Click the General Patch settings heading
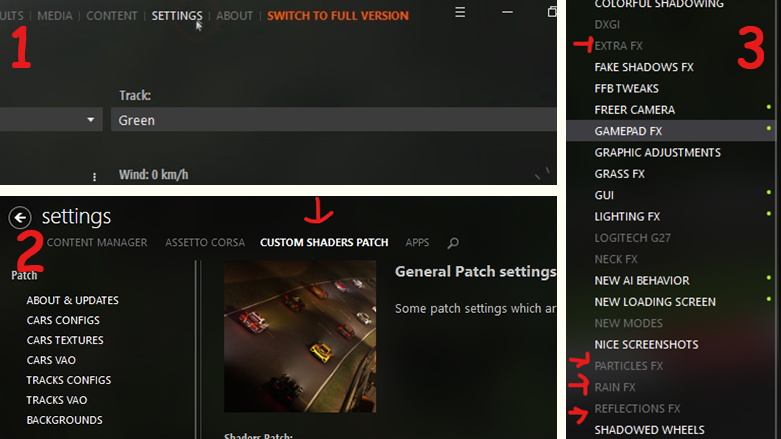The image size is (781, 439). (475, 272)
